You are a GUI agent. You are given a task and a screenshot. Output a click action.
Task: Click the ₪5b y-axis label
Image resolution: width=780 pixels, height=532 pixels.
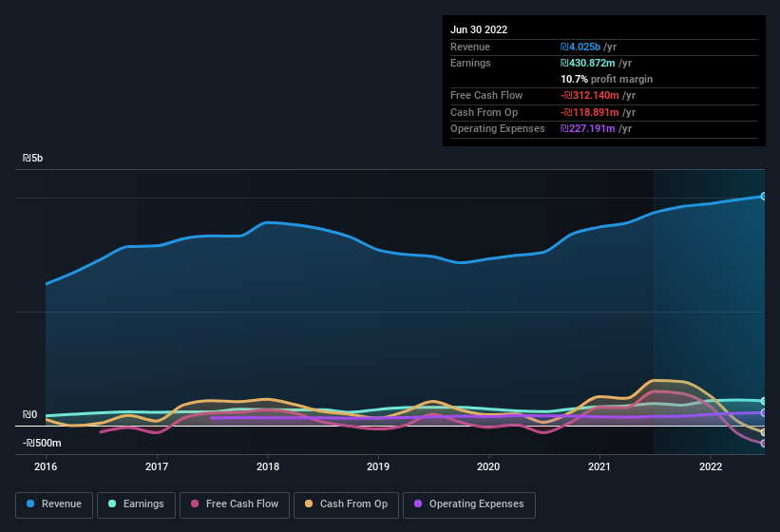tap(31, 159)
